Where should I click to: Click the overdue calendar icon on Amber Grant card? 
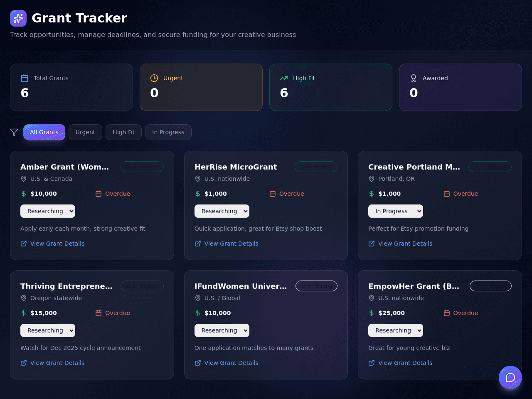coord(99,194)
